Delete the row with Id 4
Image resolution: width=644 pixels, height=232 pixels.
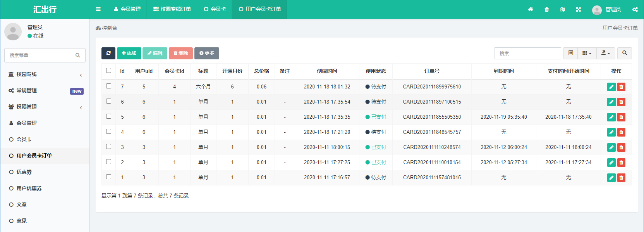pos(621,132)
